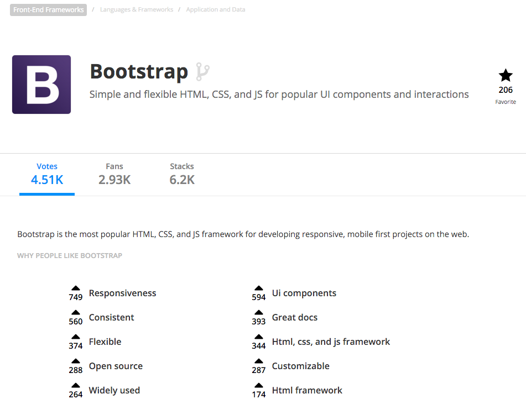
Task: Open the Front-End Frameworks breadcrumb
Action: coord(48,10)
